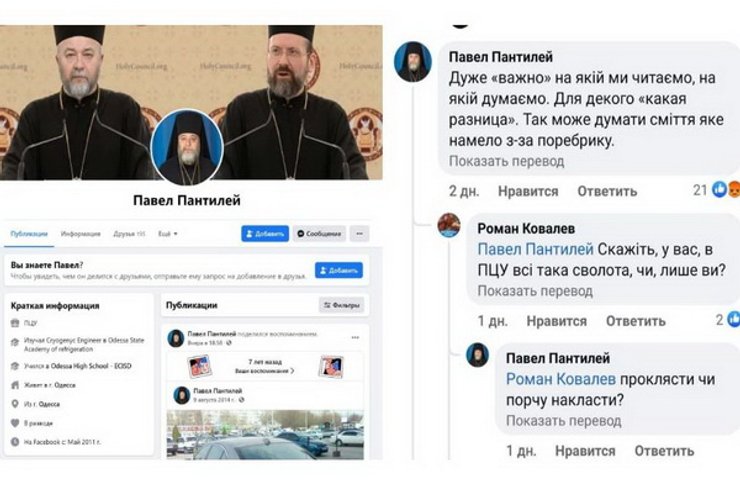This screenshot has width=740, height=493.
Task: Open the three-dots profile options button
Action: (359, 234)
